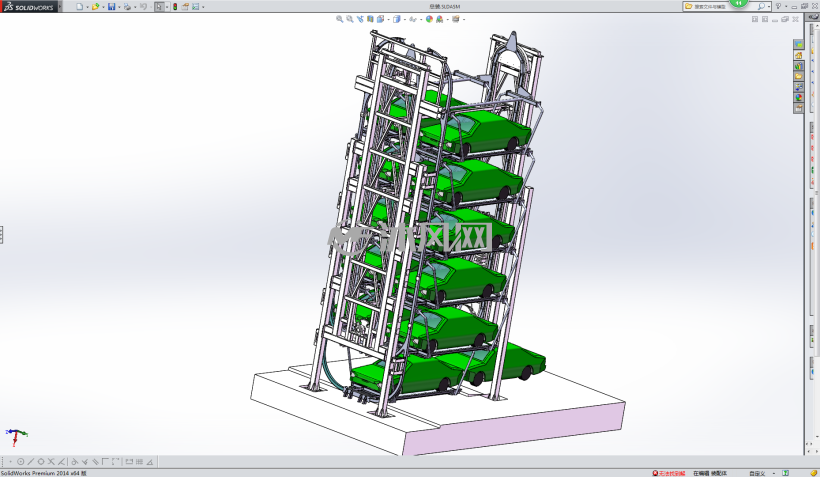Click the magnifier search button
The width and height of the screenshot is (820, 477).
click(761, 6)
